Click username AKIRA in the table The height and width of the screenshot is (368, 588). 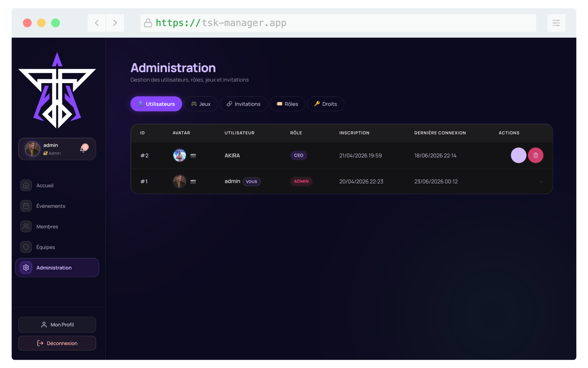pyautogui.click(x=232, y=155)
